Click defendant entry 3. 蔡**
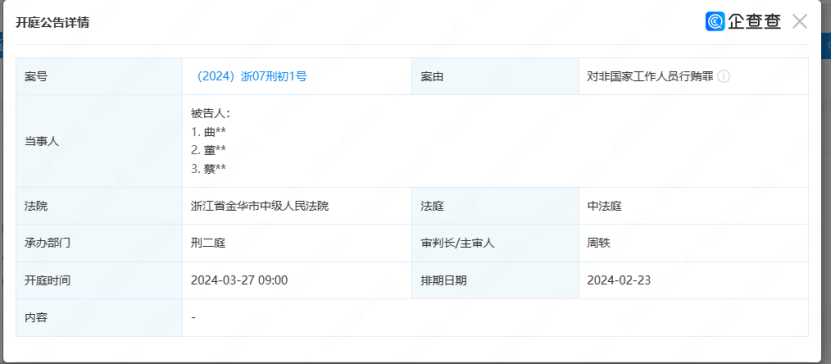The width and height of the screenshot is (831, 364). tap(209, 168)
